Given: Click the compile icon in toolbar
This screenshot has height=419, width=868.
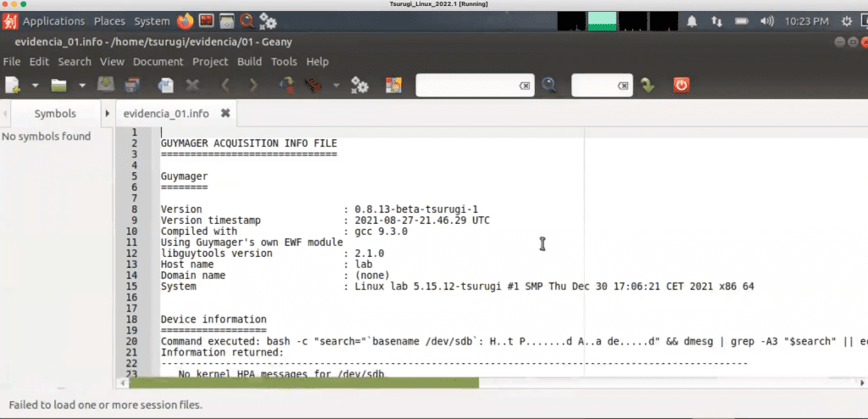Looking at the screenshot, I should (287, 86).
